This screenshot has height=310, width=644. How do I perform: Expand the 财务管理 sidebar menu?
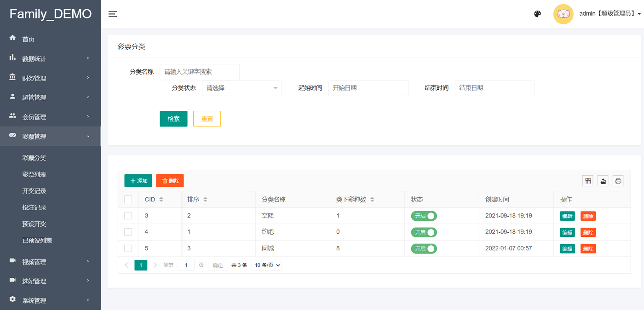click(51, 78)
